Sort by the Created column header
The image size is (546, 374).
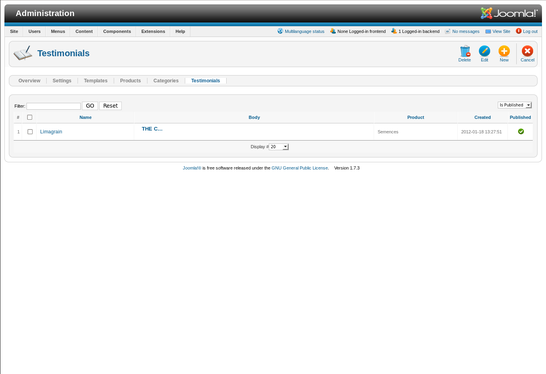click(x=482, y=117)
